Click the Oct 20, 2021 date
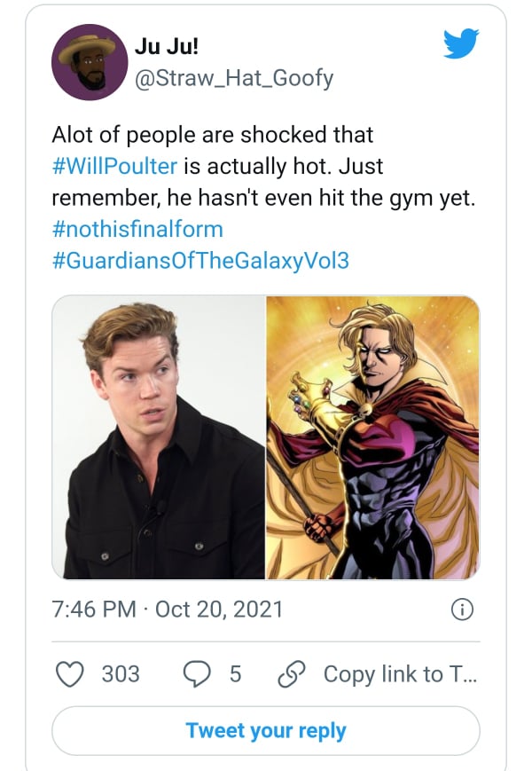The width and height of the screenshot is (532, 771). click(x=219, y=610)
